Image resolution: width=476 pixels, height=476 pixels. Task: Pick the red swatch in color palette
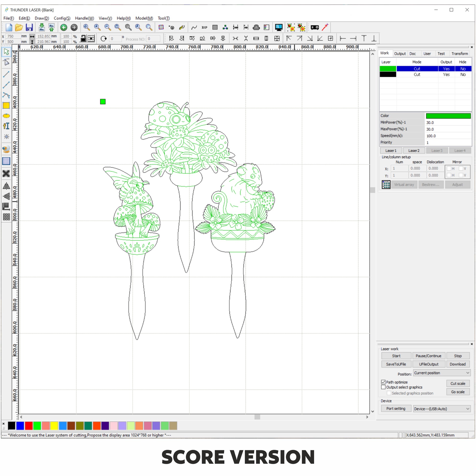point(29,426)
